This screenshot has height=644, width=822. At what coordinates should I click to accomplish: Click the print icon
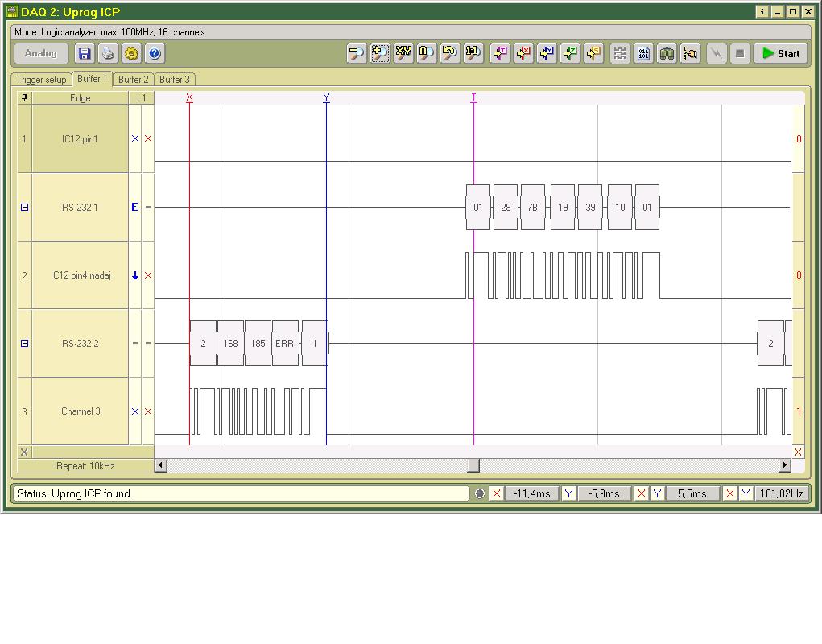coord(108,53)
